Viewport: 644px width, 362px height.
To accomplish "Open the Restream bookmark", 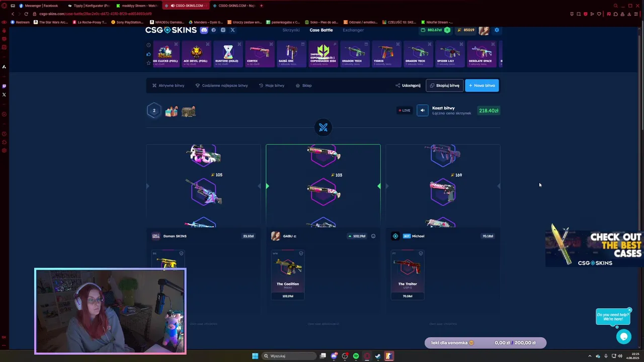I will coord(20,22).
